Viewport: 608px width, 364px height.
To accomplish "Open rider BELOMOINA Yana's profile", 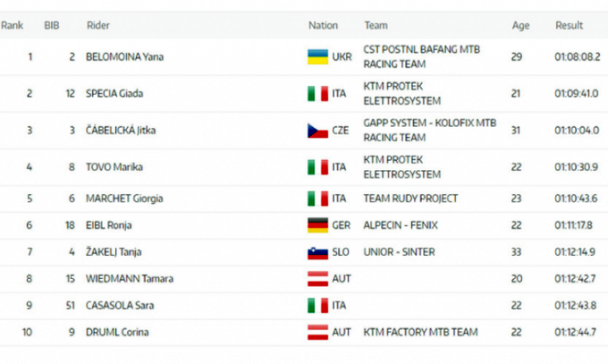I will tap(124, 57).
